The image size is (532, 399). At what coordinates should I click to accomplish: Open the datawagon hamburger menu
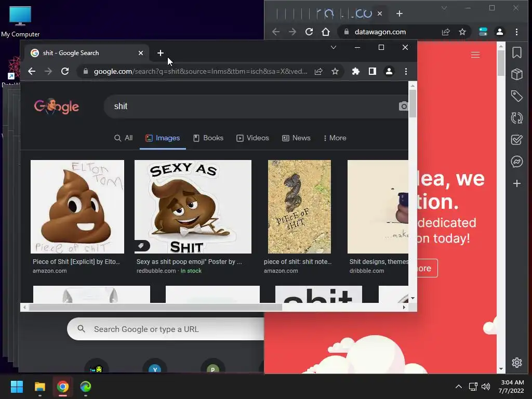pyautogui.click(x=475, y=55)
